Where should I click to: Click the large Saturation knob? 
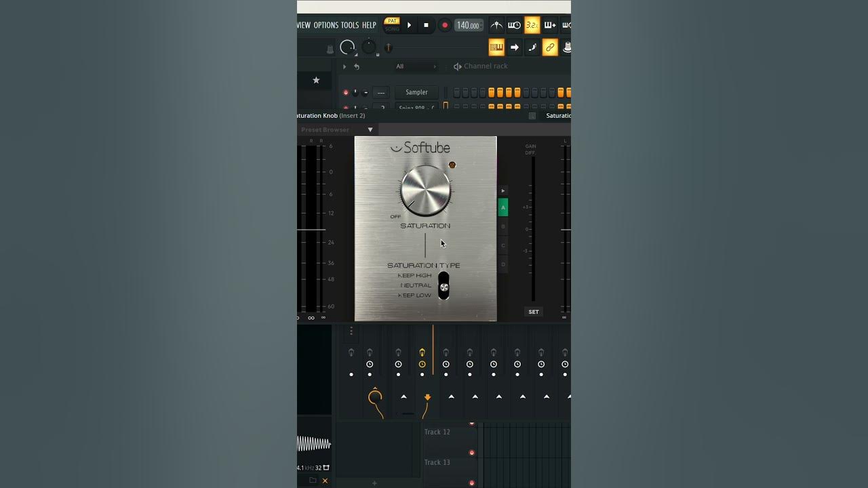point(426,190)
